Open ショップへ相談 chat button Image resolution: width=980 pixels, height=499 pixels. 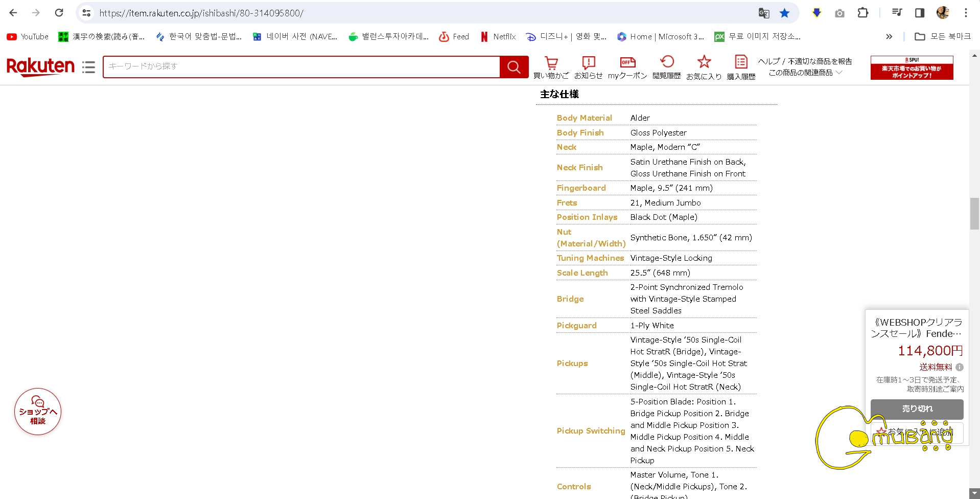(38, 412)
